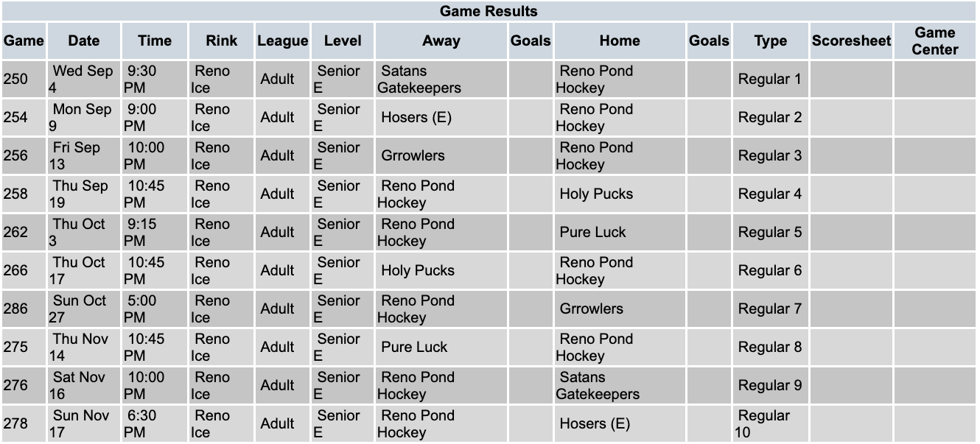
Task: Click the Regular 10 type cell
Action: [x=763, y=424]
